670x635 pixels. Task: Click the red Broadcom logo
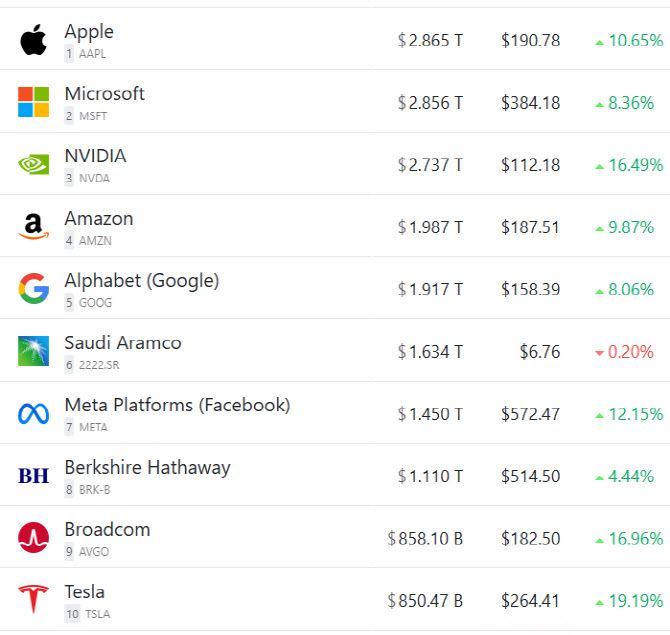33,538
